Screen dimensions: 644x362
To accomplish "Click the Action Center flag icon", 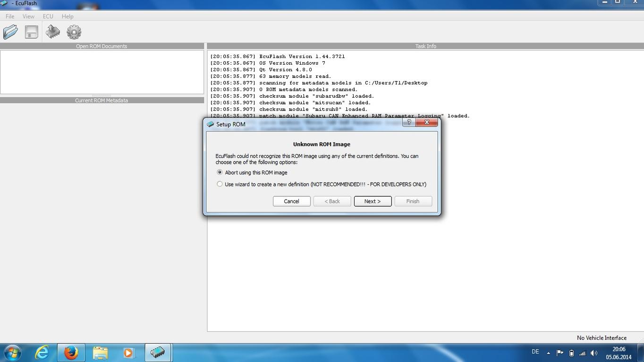I will pyautogui.click(x=559, y=353).
